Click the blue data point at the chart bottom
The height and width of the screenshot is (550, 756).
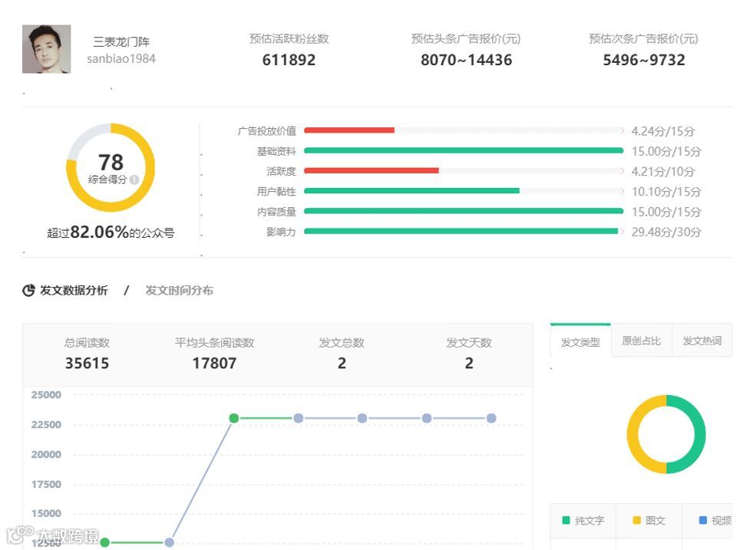169,542
